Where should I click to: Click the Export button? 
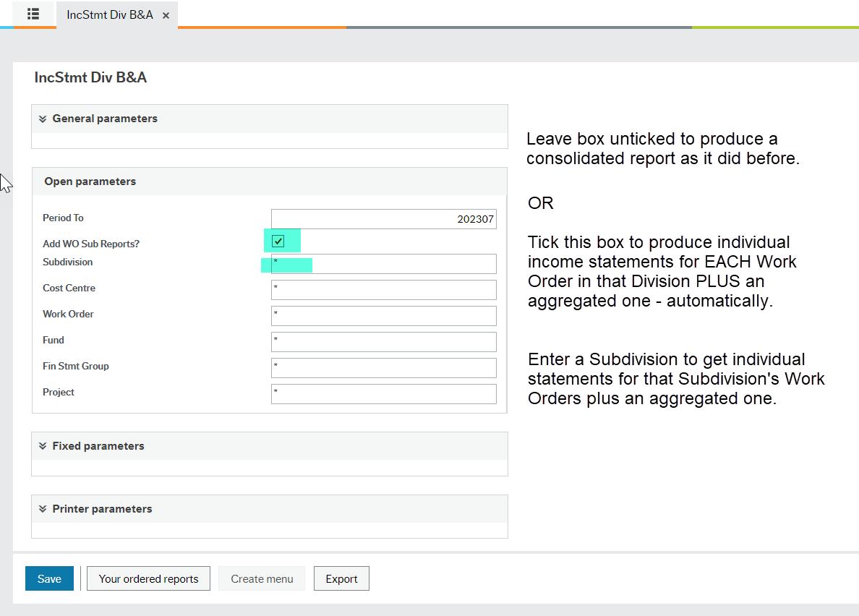[x=341, y=578]
